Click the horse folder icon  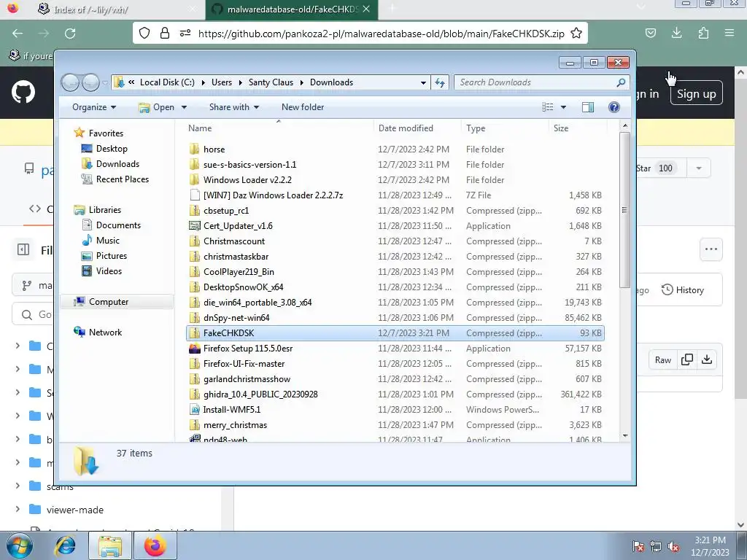tap(194, 149)
